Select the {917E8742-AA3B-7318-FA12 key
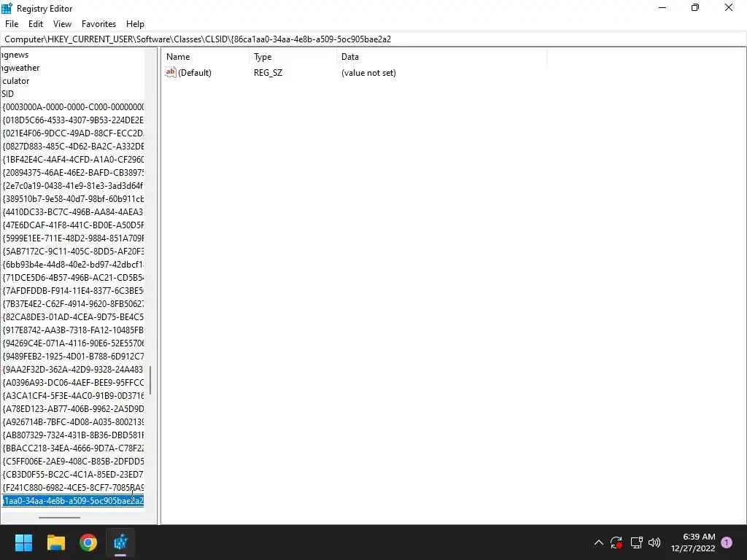The width and height of the screenshot is (747, 560). (x=73, y=330)
